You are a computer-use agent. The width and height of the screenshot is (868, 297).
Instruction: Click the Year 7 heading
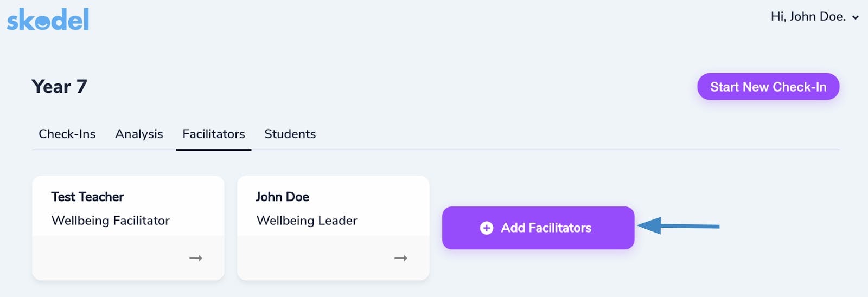pyautogui.click(x=59, y=87)
